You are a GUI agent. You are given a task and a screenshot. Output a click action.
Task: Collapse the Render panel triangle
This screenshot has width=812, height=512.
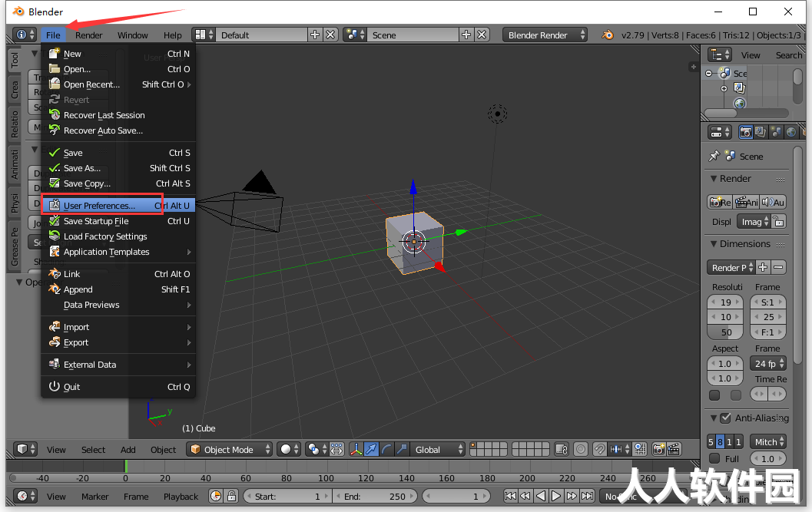point(714,179)
